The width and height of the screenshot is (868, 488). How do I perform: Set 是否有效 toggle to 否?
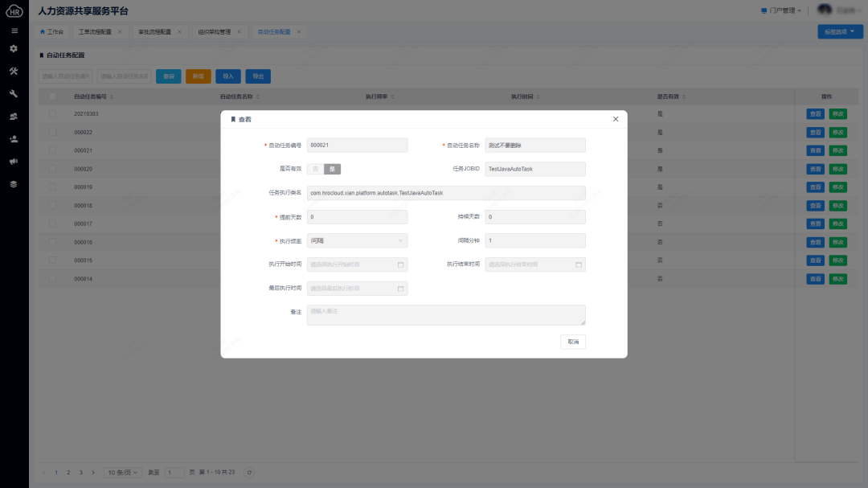[316, 169]
